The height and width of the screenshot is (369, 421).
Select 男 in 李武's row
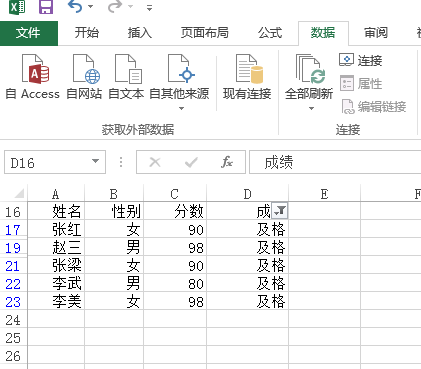[x=114, y=283]
